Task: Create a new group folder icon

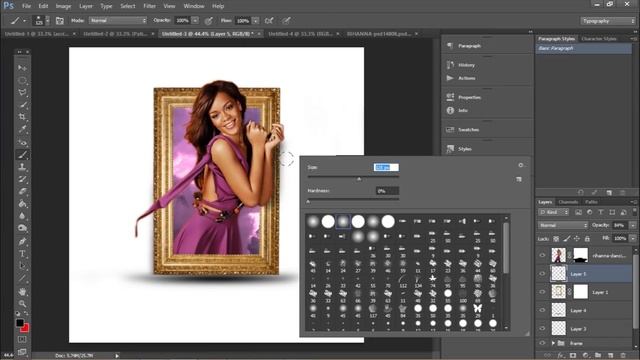Action: tap(598, 356)
